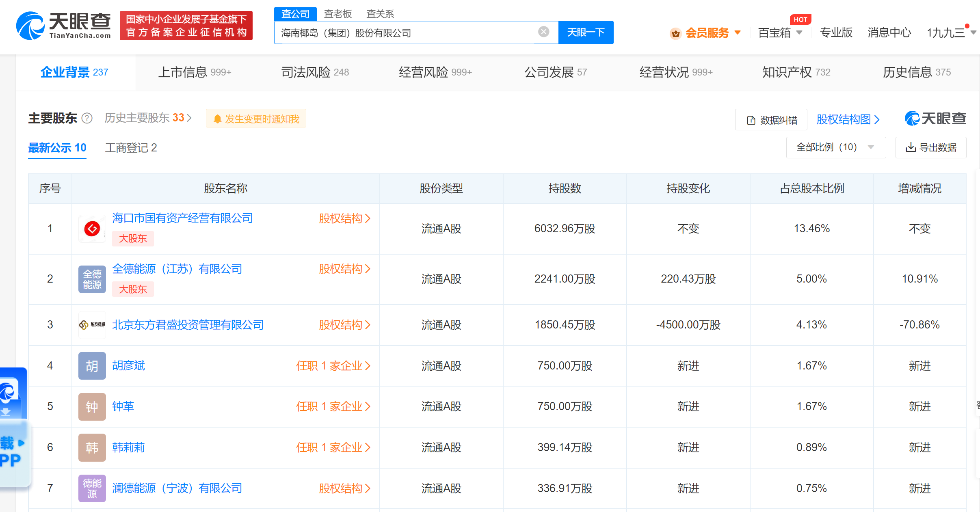This screenshot has height=512, width=980.
Task: Expand the 百宝箱 menu
Action: tap(780, 32)
